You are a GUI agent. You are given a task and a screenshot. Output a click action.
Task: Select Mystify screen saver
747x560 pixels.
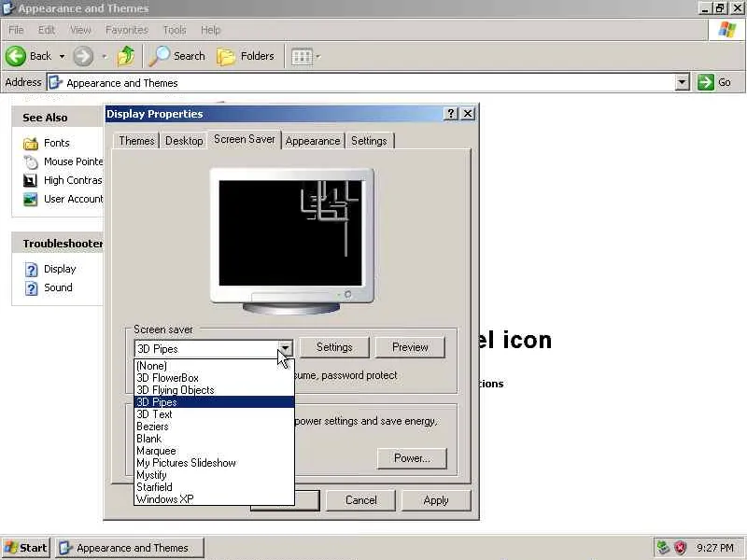click(215, 475)
